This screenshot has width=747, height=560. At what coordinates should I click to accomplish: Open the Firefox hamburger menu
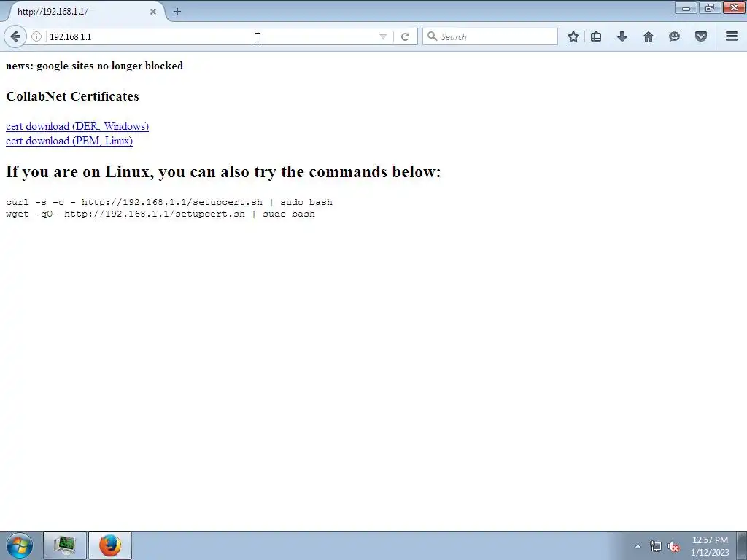pos(732,36)
